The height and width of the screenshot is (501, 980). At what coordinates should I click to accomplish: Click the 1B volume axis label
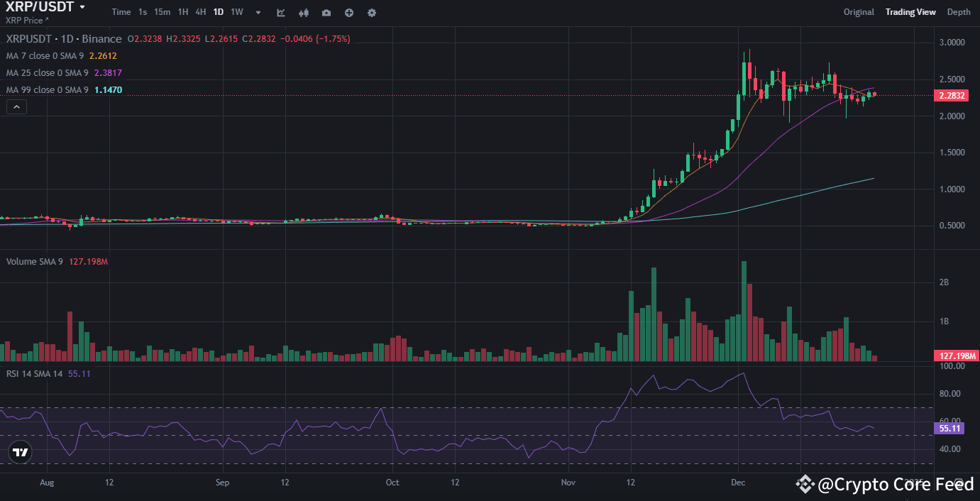944,321
